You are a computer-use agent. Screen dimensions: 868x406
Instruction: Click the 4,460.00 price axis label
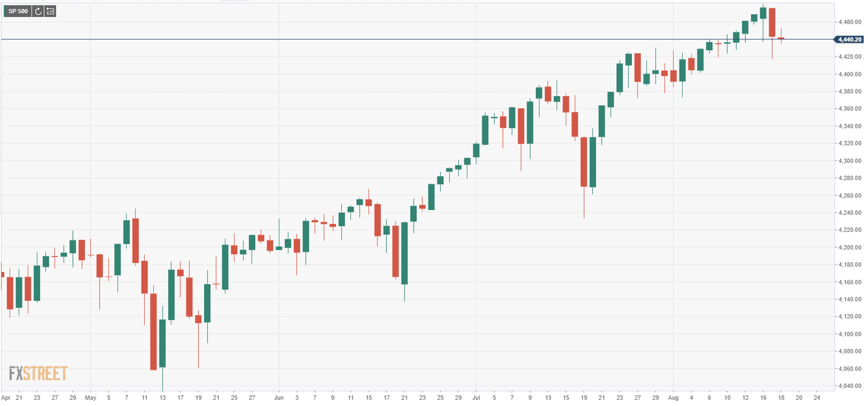849,22
